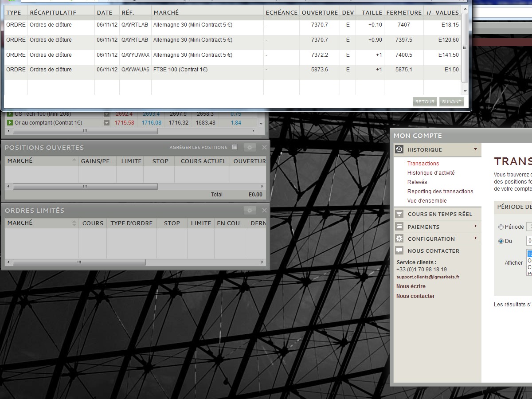The image size is (532, 399).
Task: Sort Ordres Limités by Marché column
Action: 41,223
